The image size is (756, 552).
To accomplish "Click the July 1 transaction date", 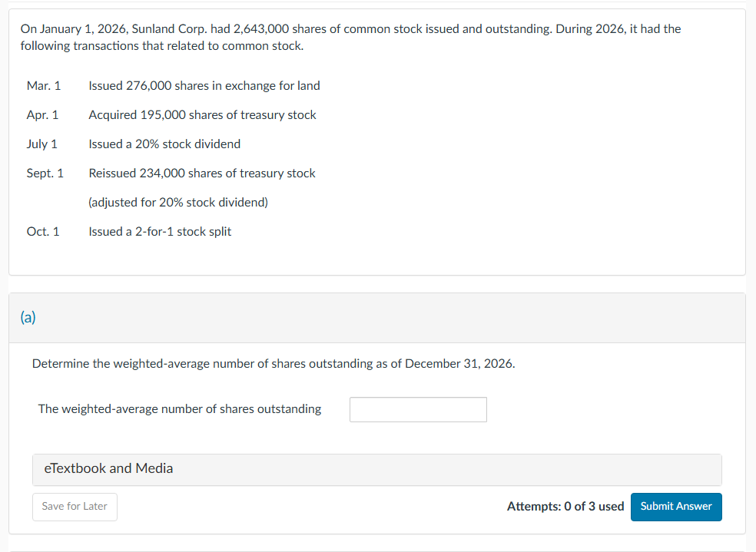I will 41,144.
